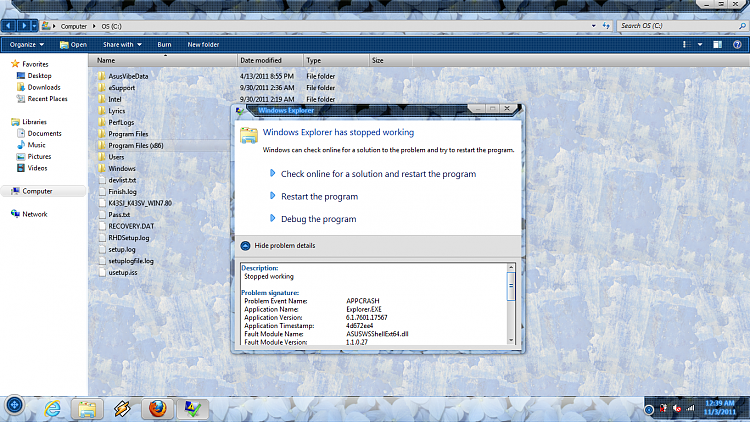The height and width of the screenshot is (422, 750).
Task: Select Computer in the navigation pane
Action: tap(32, 191)
